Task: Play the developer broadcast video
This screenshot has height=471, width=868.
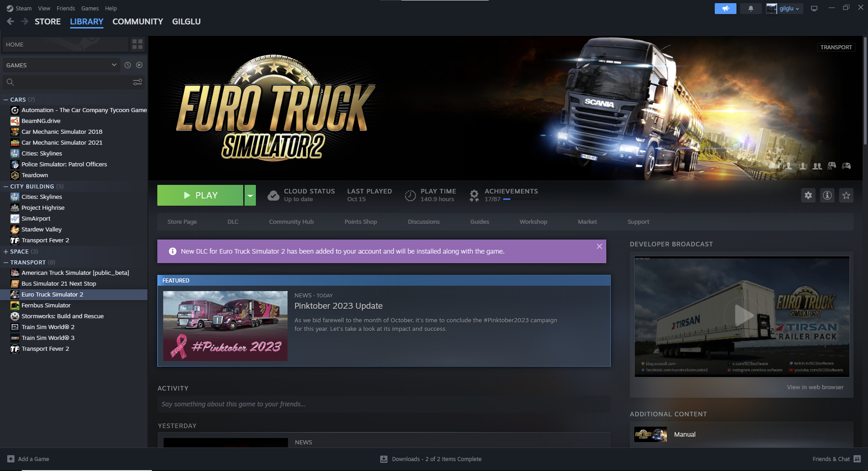Action: (742, 316)
